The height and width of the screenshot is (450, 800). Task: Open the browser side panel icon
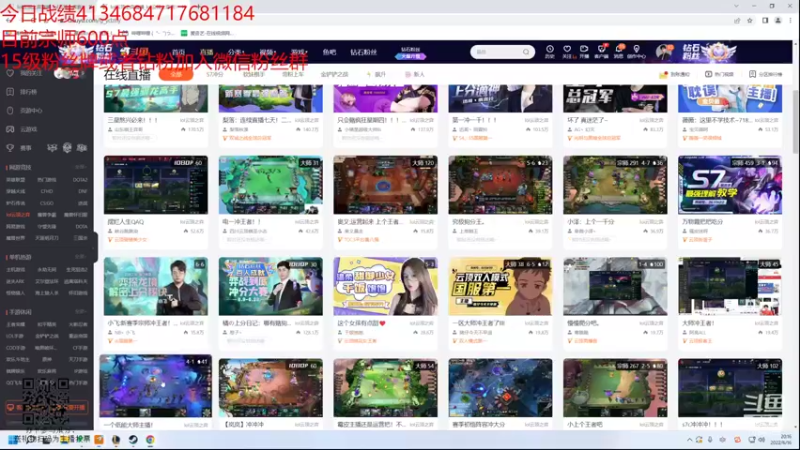pyautogui.click(x=765, y=20)
